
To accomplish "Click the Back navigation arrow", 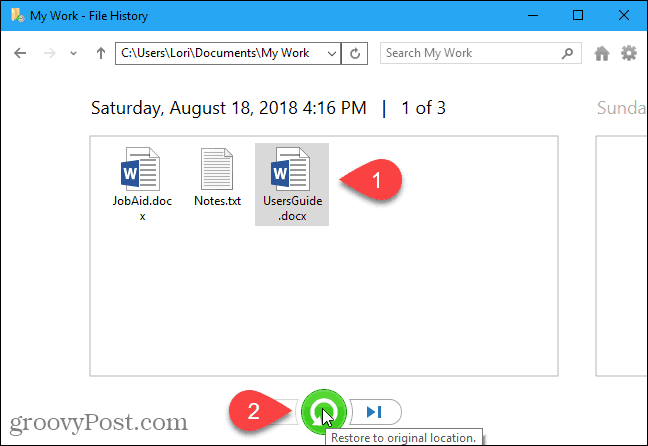I will tap(20, 53).
